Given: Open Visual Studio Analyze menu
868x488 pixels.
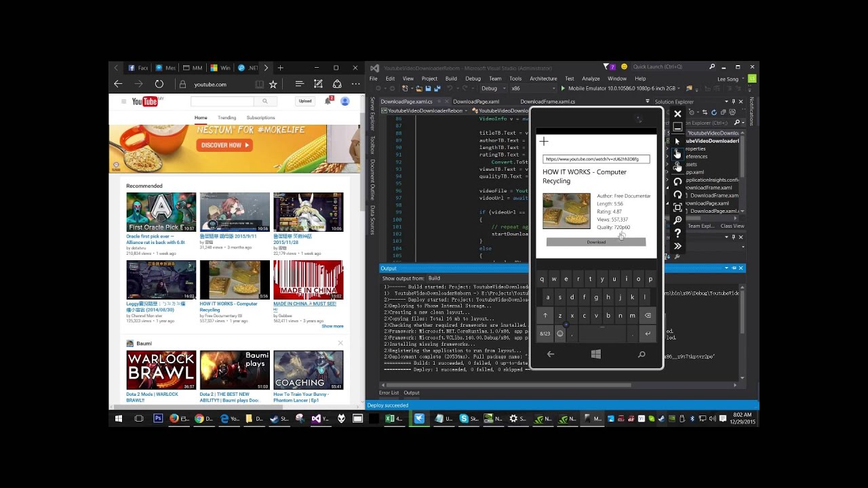Looking at the screenshot, I should coord(591,79).
